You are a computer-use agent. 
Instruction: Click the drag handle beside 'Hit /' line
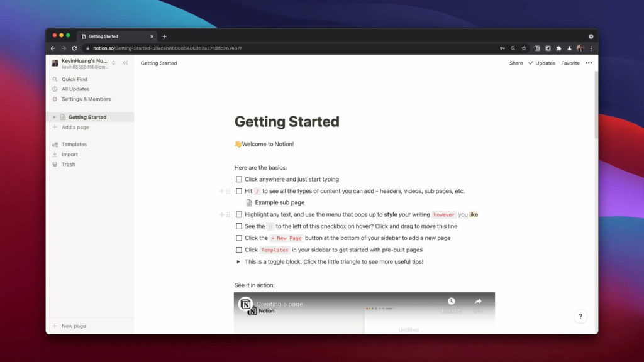tap(228, 191)
